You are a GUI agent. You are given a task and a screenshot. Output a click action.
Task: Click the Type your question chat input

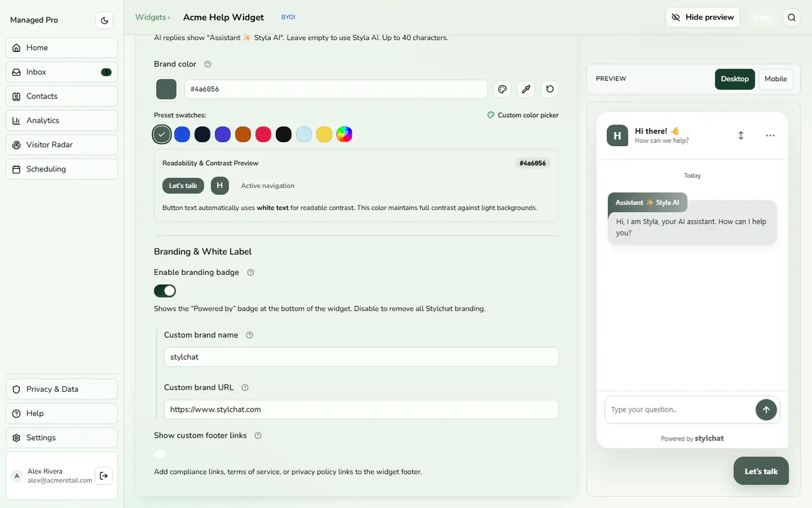pos(680,410)
